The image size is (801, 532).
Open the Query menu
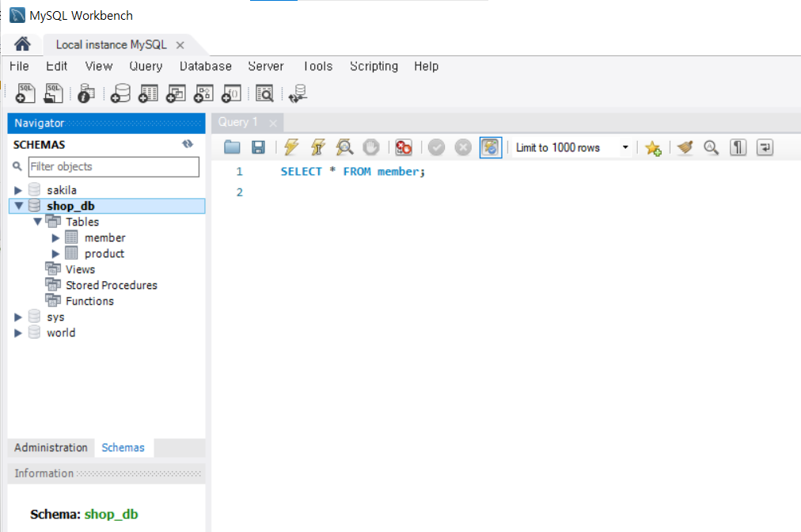(146, 66)
